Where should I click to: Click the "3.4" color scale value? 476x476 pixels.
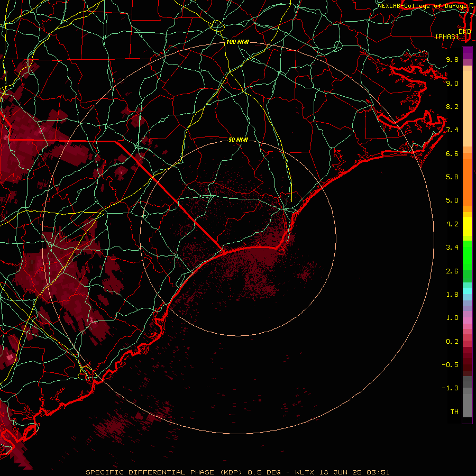point(452,248)
